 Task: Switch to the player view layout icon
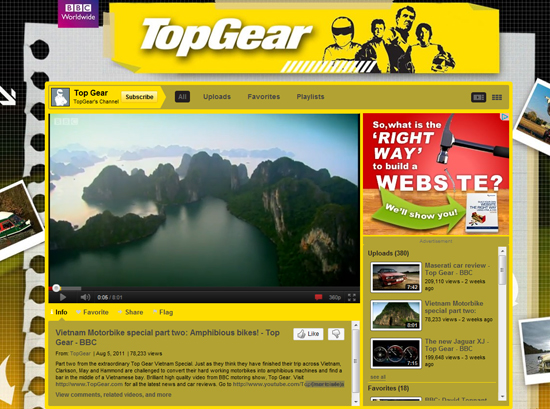[478, 97]
